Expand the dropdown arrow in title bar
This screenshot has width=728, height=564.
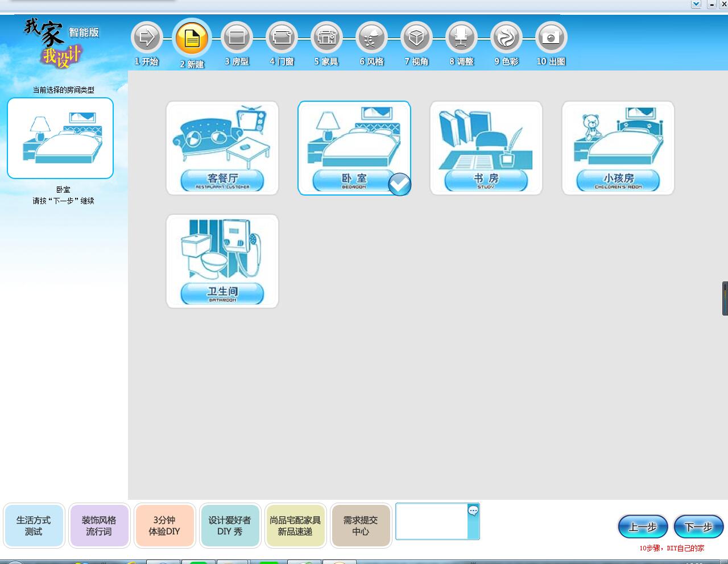point(696,4)
